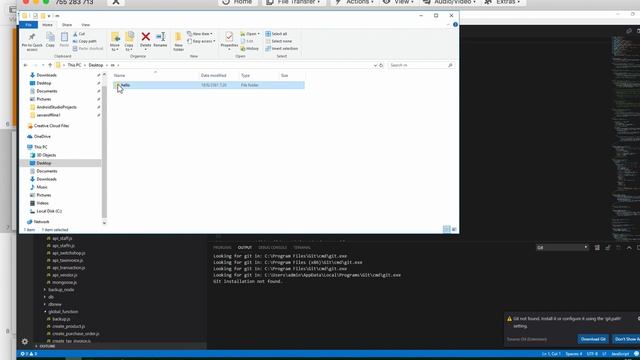Image resolution: width=640 pixels, height=360 pixels.
Task: Open the New item dropdown
Action: 200,34
